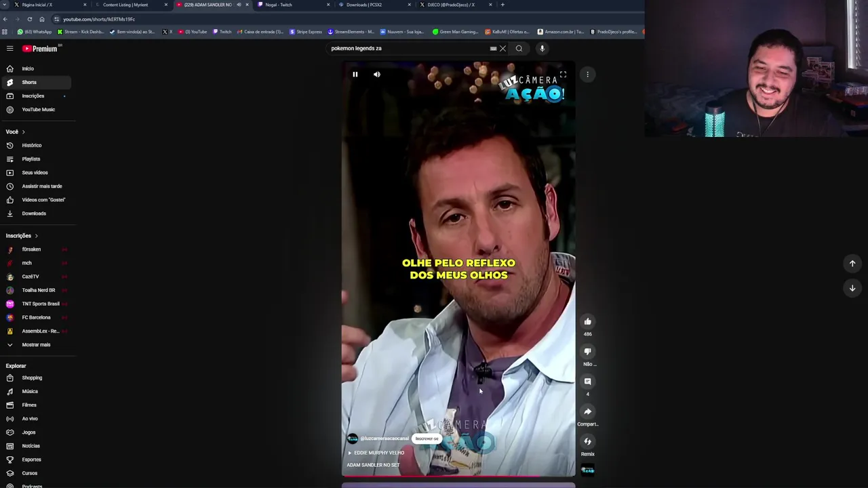
Task: Open f0rsaken subscription channel
Action: 35,249
